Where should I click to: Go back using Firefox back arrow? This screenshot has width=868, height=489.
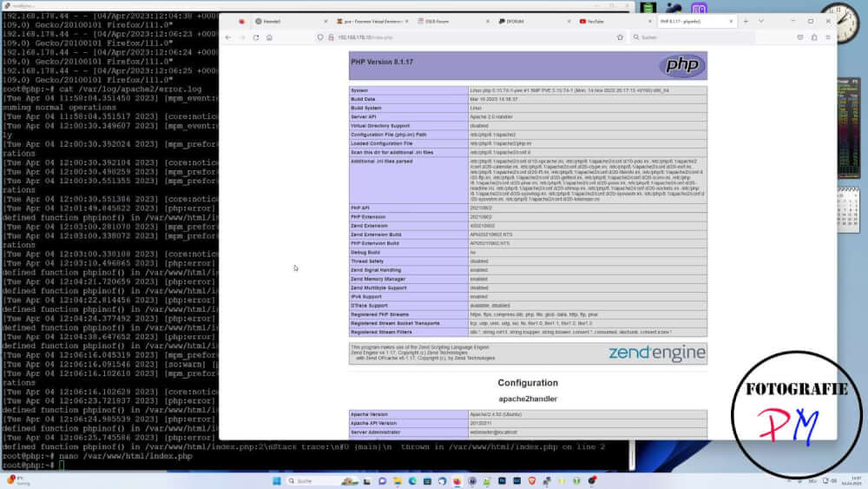tap(228, 37)
